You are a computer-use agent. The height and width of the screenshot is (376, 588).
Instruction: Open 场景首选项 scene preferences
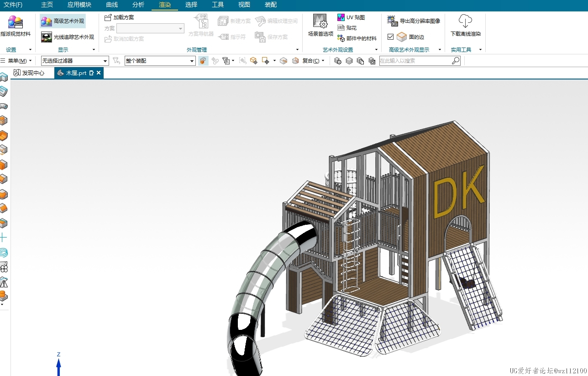click(x=320, y=26)
